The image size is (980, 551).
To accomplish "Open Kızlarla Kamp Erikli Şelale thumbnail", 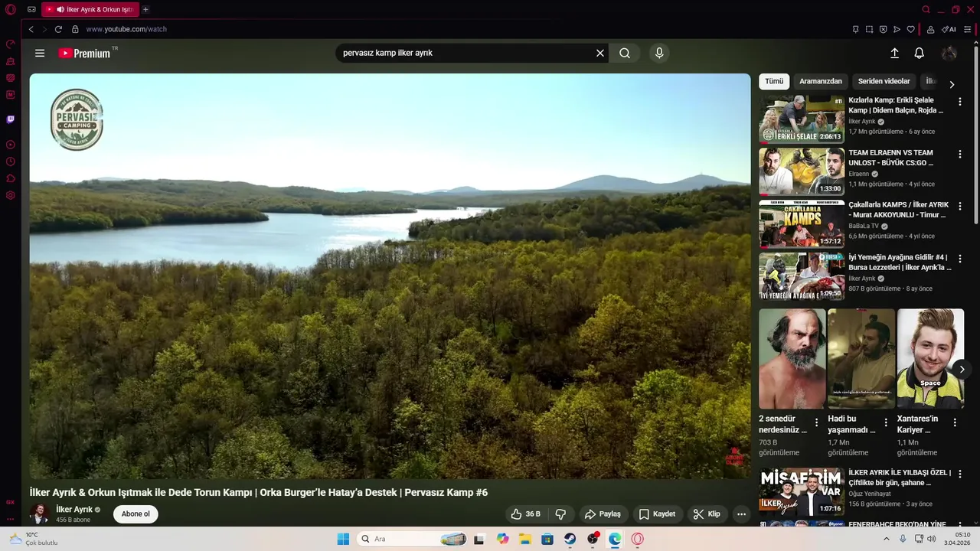I will (802, 119).
